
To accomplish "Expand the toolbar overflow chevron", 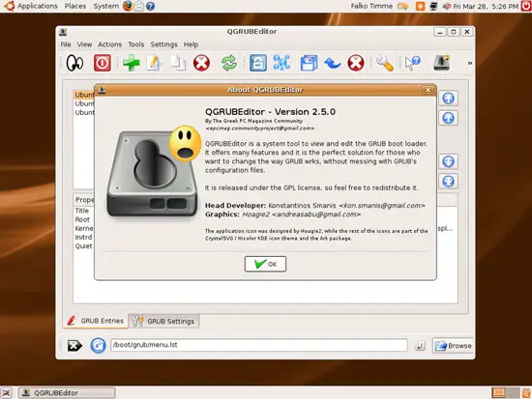I will (470, 63).
